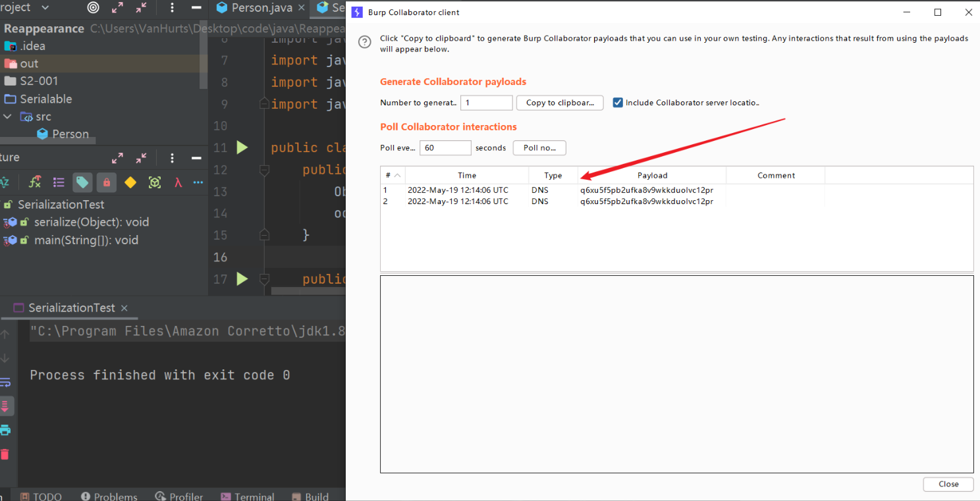Click Close button in Collaborator client
Screen dimensions: 980x501
tap(948, 484)
